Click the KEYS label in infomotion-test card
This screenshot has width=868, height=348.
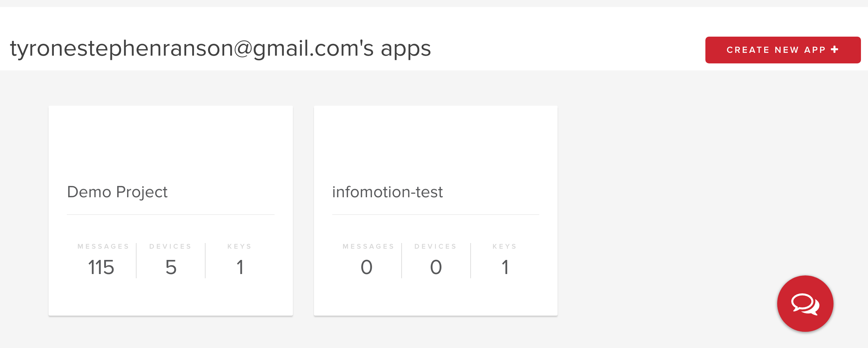505,247
